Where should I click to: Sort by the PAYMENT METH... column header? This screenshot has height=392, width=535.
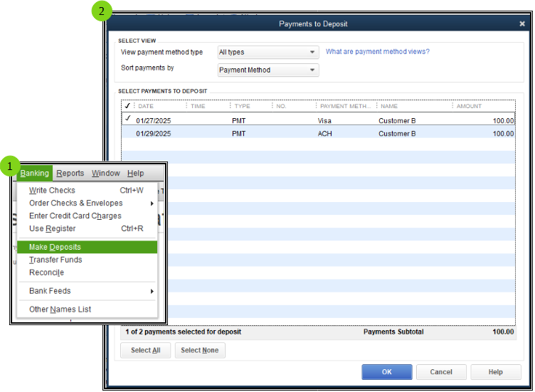(345, 106)
